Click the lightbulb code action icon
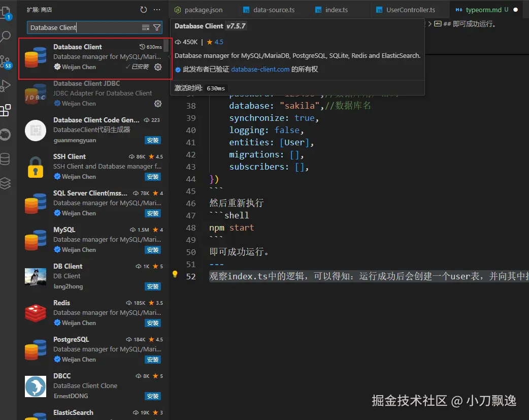Image resolution: width=529 pixels, height=420 pixels. click(x=175, y=274)
